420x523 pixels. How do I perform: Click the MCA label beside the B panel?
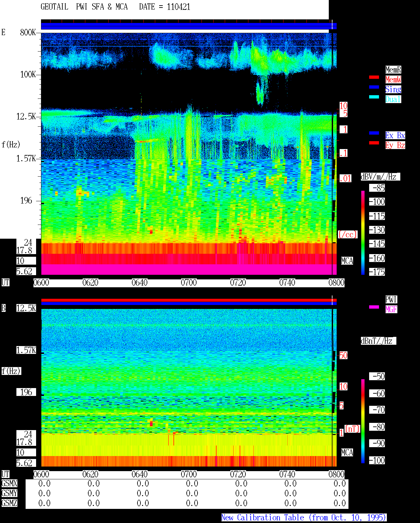pos(347,452)
